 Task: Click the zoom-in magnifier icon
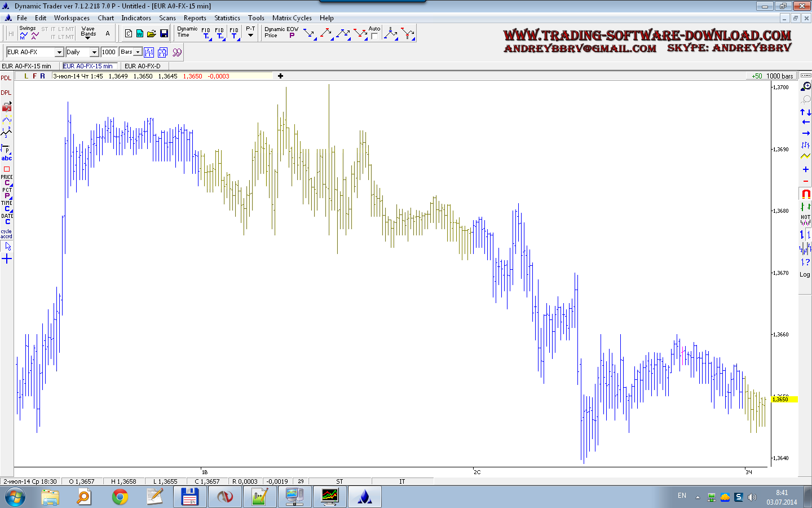tap(806, 86)
